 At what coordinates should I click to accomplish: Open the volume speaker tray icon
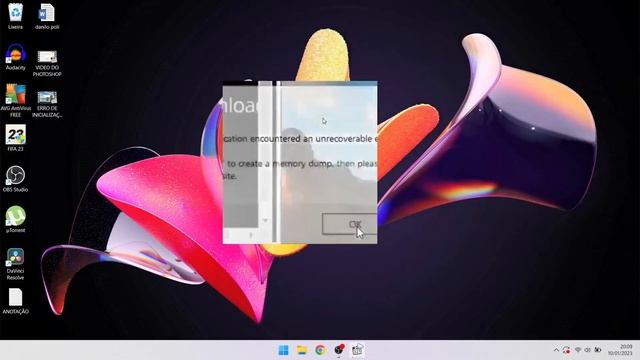[x=588, y=350]
